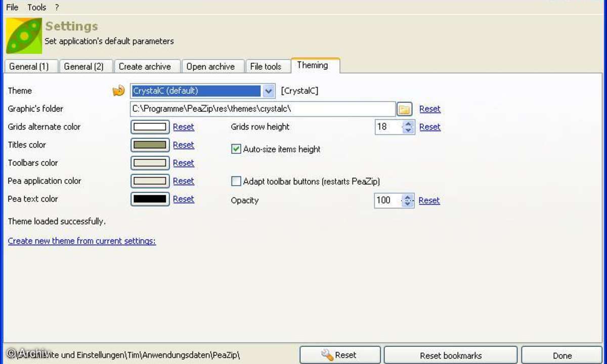Click Create new theme from current settings
The width and height of the screenshot is (607, 364).
pyautogui.click(x=82, y=241)
